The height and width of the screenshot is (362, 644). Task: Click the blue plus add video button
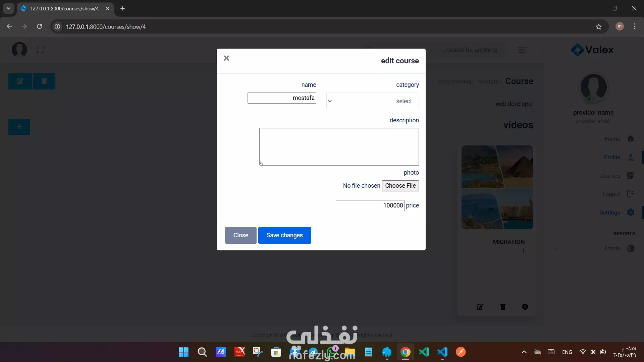pyautogui.click(x=19, y=127)
